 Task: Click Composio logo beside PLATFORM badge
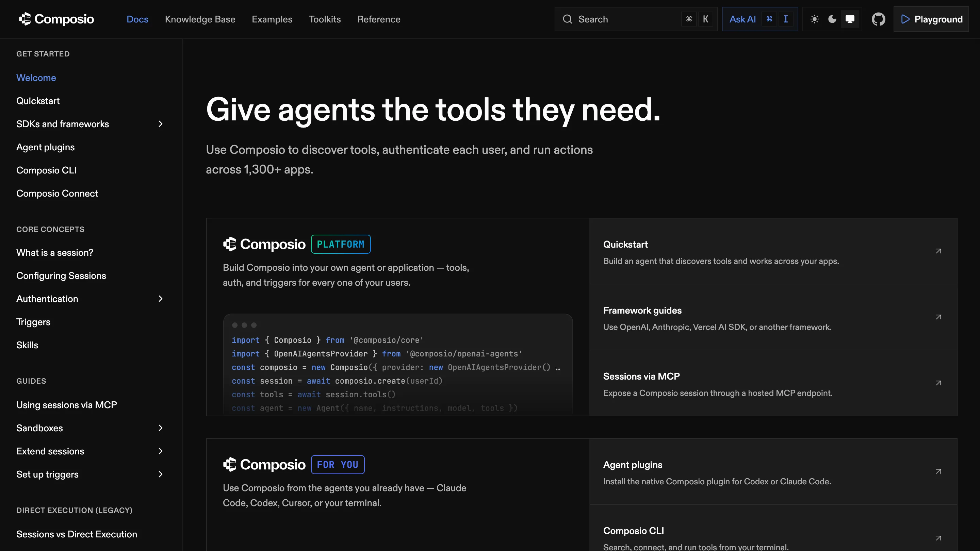click(x=264, y=244)
